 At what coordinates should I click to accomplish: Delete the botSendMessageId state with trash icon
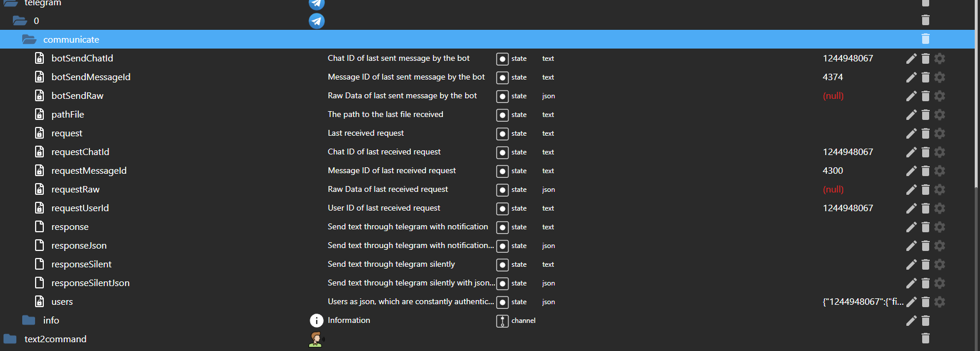coord(926,77)
